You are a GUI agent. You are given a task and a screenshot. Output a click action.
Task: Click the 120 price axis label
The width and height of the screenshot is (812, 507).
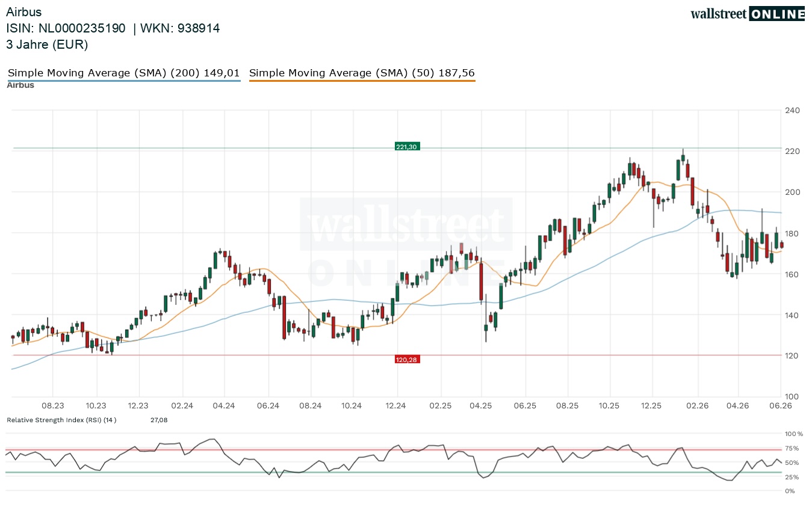tap(792, 356)
